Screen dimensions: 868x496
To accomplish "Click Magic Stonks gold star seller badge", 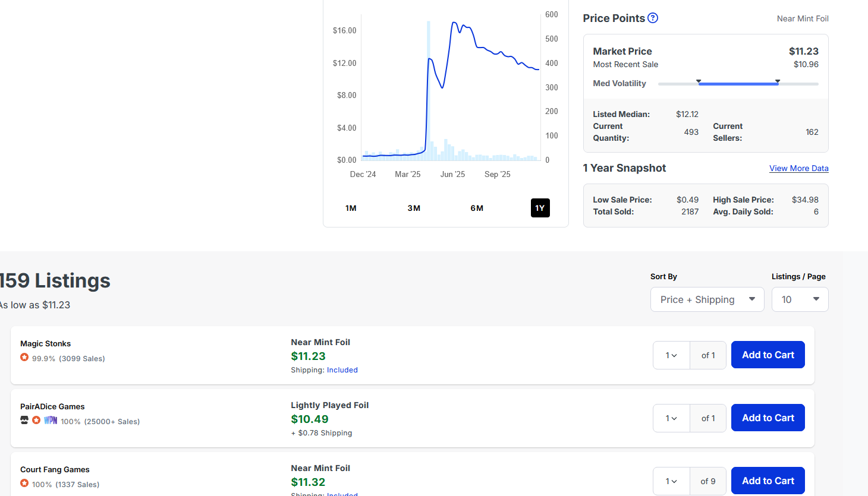I will coord(24,358).
